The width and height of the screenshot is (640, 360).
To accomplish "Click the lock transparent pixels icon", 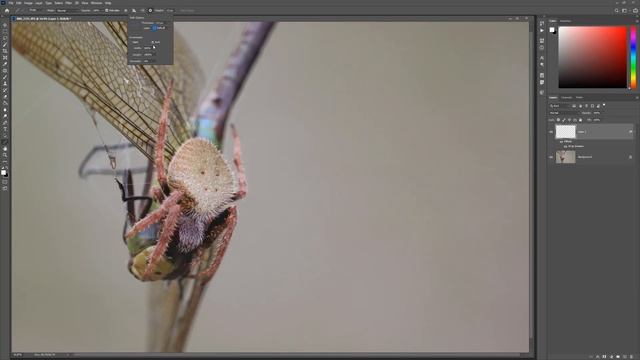I will coord(558,120).
